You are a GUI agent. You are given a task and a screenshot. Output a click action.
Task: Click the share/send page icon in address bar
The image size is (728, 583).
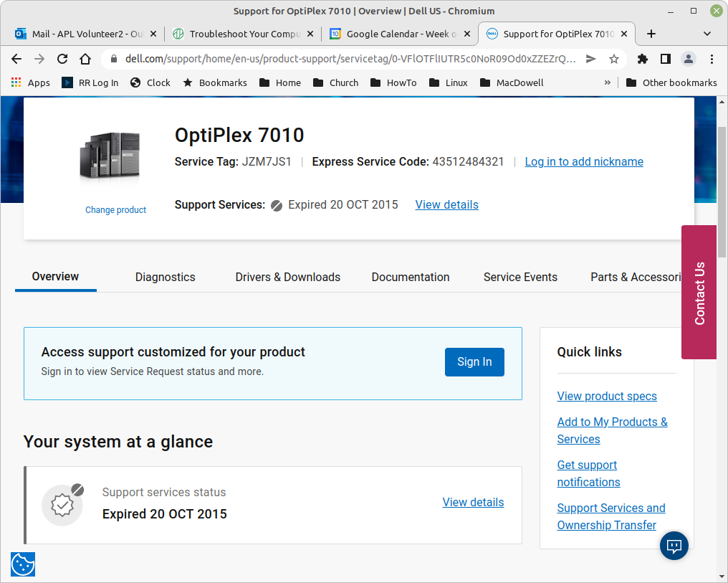click(590, 59)
